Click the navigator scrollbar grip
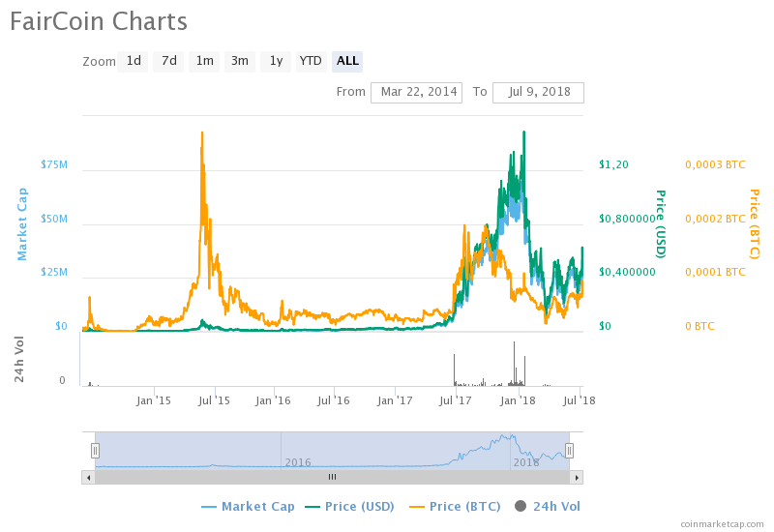 [x=332, y=477]
